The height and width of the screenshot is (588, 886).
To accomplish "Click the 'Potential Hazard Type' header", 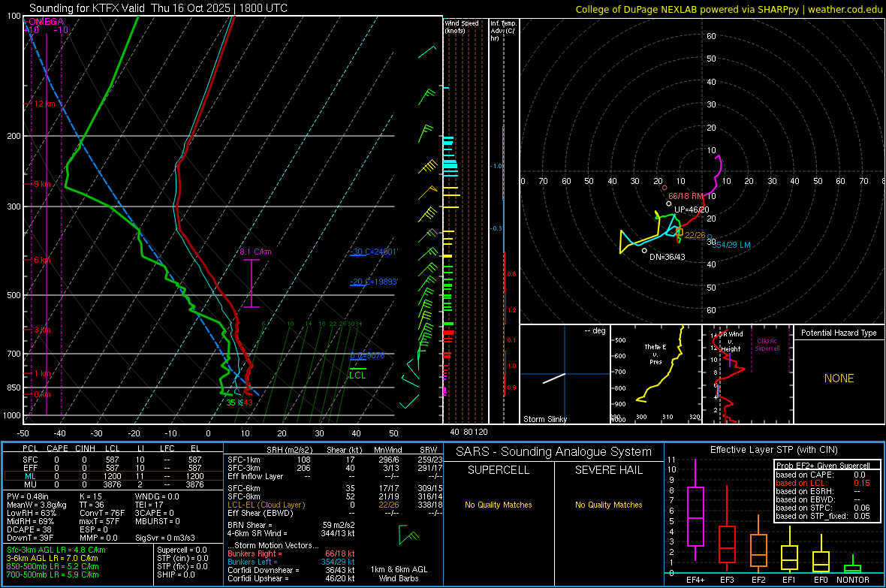I will click(x=839, y=333).
